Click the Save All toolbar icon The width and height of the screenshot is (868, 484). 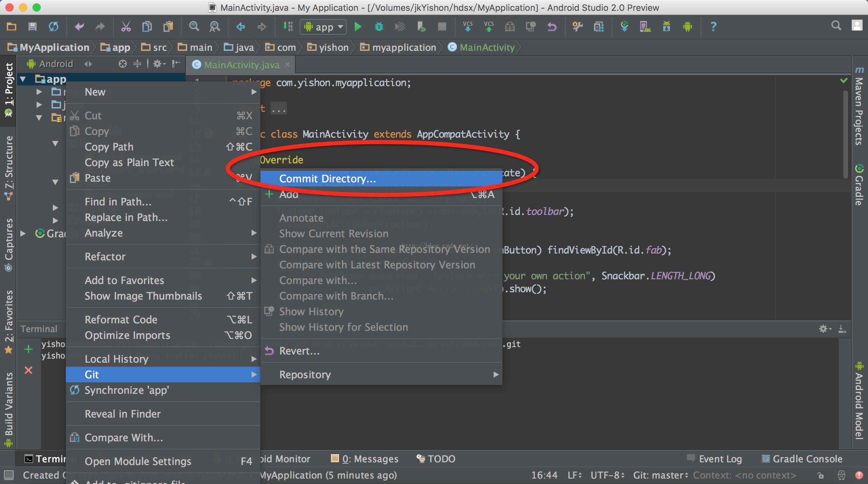[x=32, y=26]
